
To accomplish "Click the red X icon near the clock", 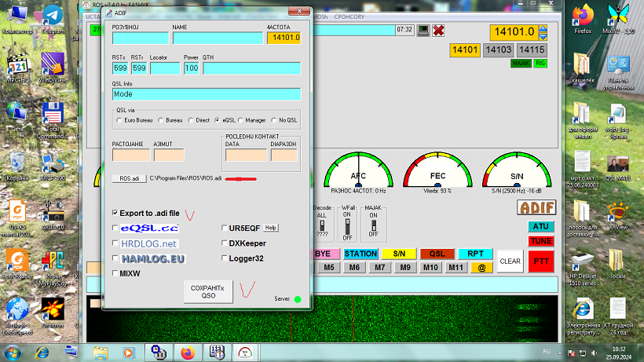I will tap(438, 30).
